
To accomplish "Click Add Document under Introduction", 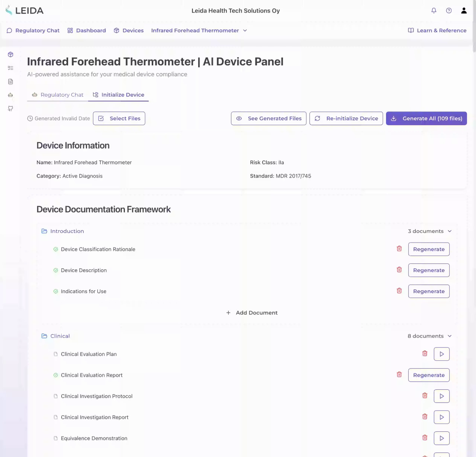I will pos(252,313).
